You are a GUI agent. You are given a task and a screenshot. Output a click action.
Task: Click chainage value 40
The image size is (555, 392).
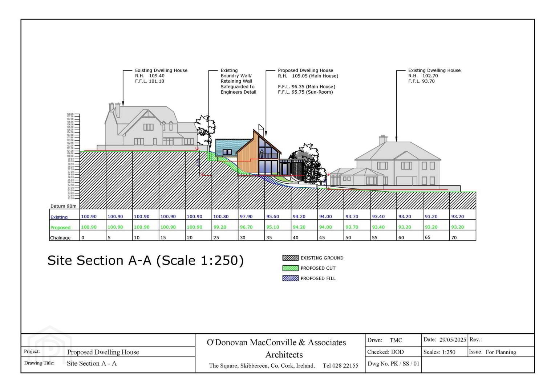pos(295,238)
